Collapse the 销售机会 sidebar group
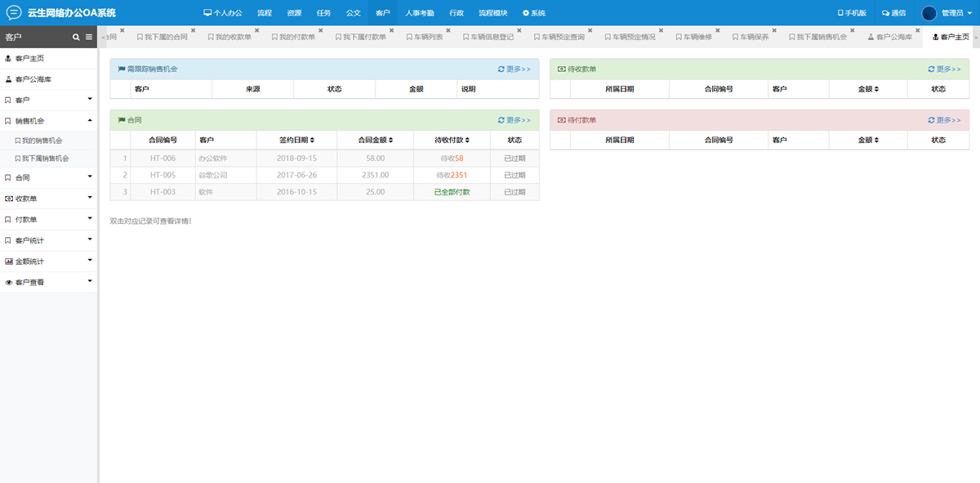Screen dimensions: 980x483 [49, 121]
